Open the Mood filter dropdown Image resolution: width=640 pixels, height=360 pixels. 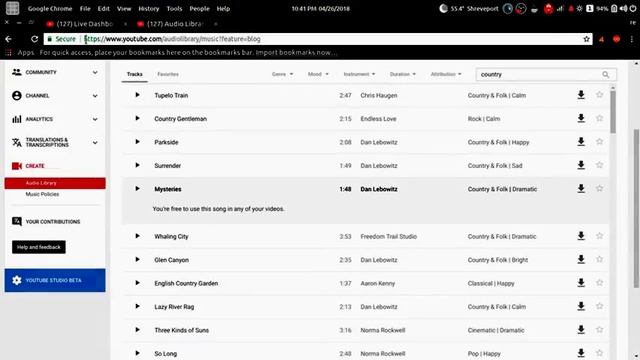[x=318, y=74]
